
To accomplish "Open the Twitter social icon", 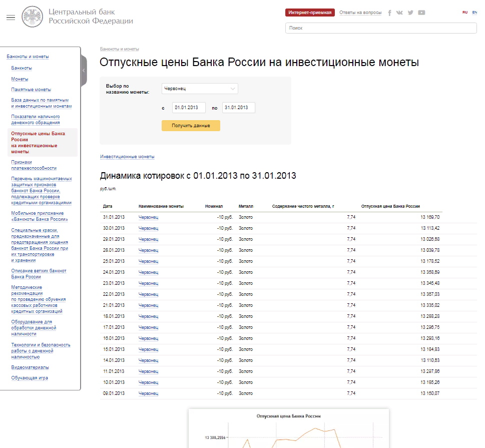I will click(x=410, y=13).
